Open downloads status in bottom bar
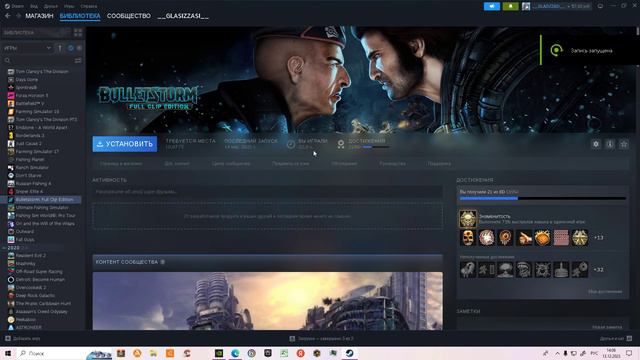640x360 pixels. pyautogui.click(x=322, y=338)
